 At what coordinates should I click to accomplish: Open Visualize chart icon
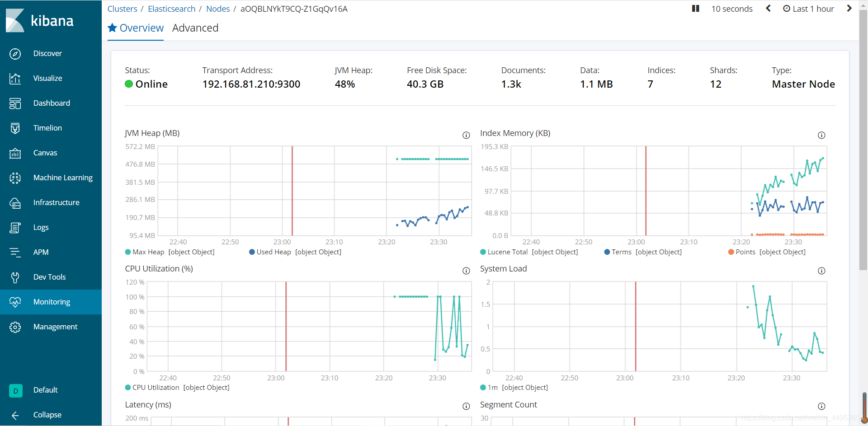pos(15,79)
